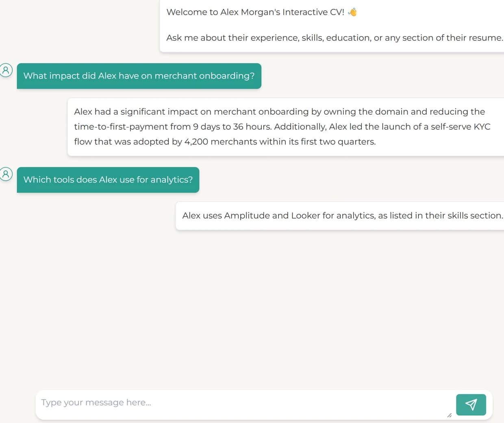
Task: Click the user avatar beside the onboarding question
Action: click(6, 70)
